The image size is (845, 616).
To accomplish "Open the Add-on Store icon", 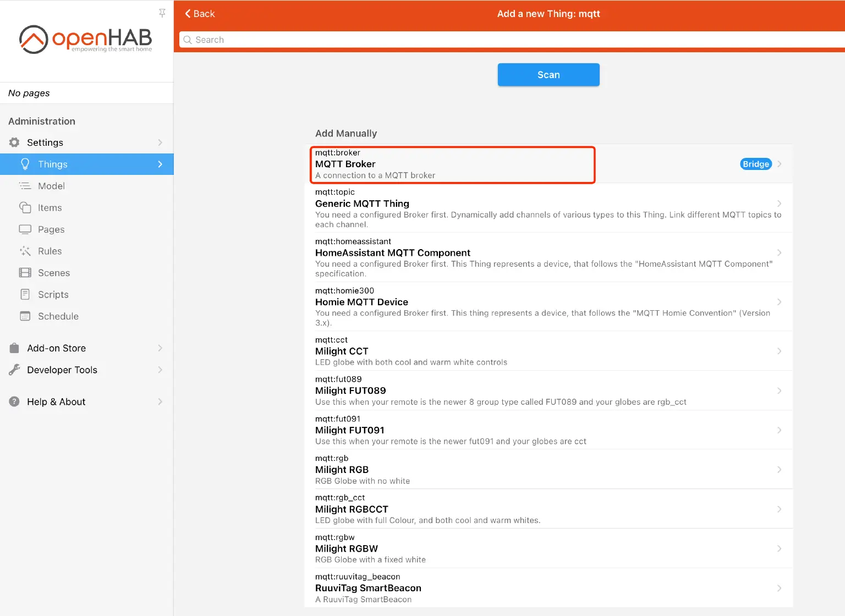I will click(x=14, y=348).
